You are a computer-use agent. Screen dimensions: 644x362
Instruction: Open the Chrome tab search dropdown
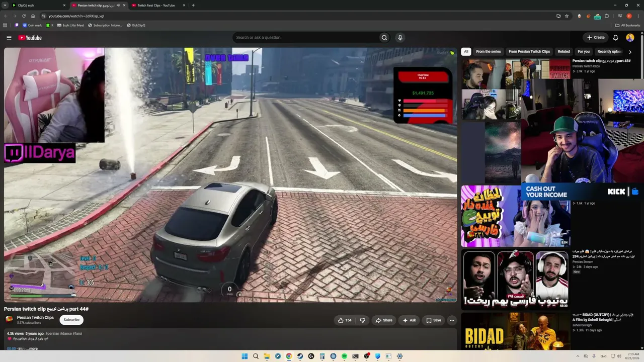tap(5, 6)
